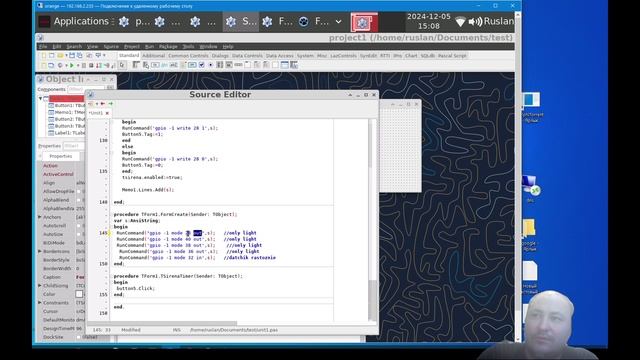Screen dimensions: 640x360
Task: Pick the TEdit component icon
Action: click(x=173, y=65)
